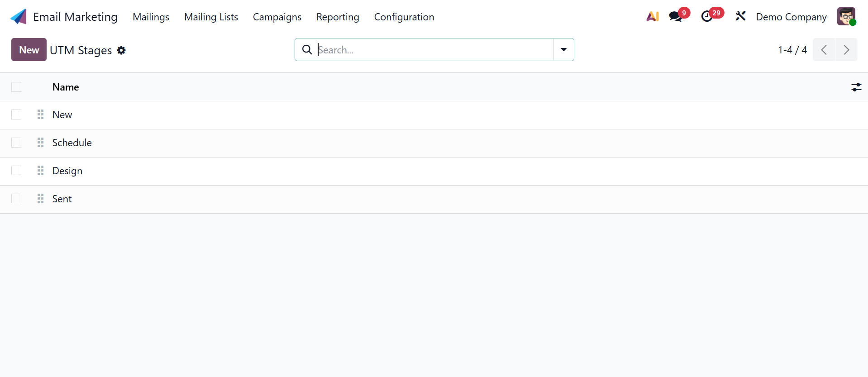Go to the next page arrow
The width and height of the screenshot is (868, 377).
(x=846, y=50)
